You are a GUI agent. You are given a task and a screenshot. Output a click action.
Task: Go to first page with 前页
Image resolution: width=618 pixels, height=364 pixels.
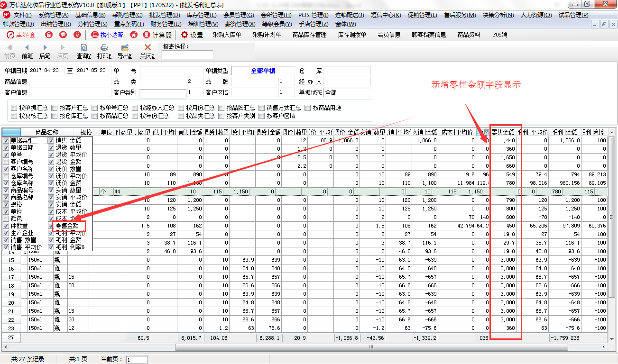pos(10,51)
